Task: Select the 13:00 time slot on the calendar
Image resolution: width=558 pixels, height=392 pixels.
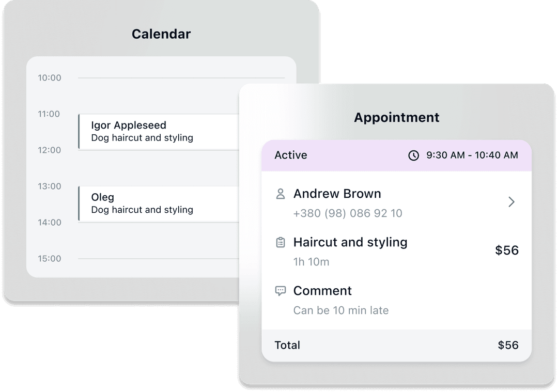Action: point(49,186)
